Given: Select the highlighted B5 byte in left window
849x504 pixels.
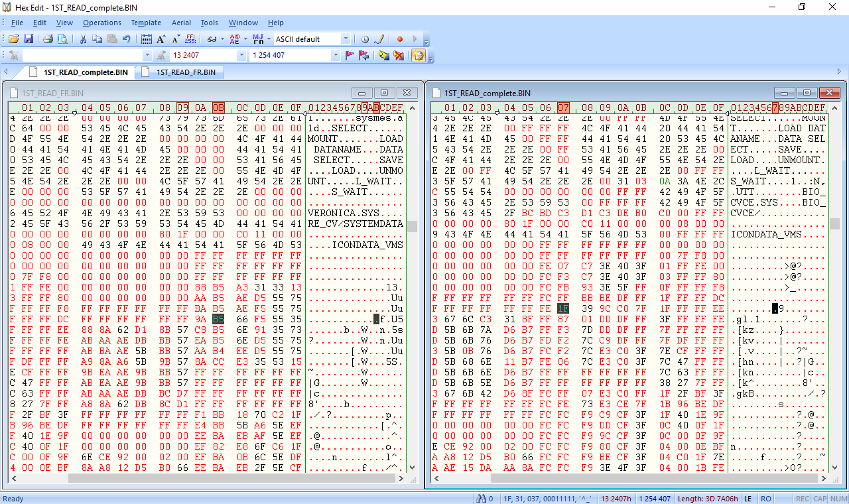Looking at the screenshot, I should 218,319.
